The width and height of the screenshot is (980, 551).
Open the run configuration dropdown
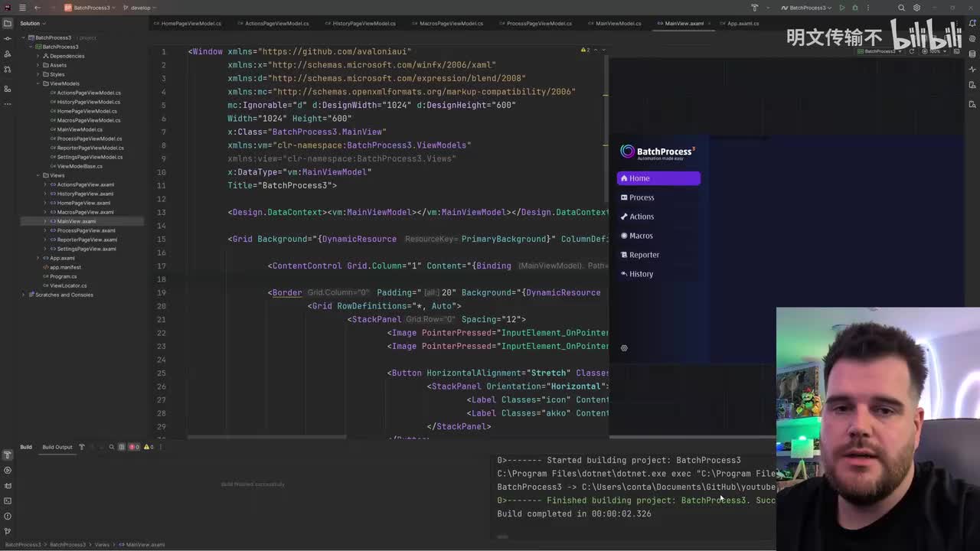pos(808,8)
